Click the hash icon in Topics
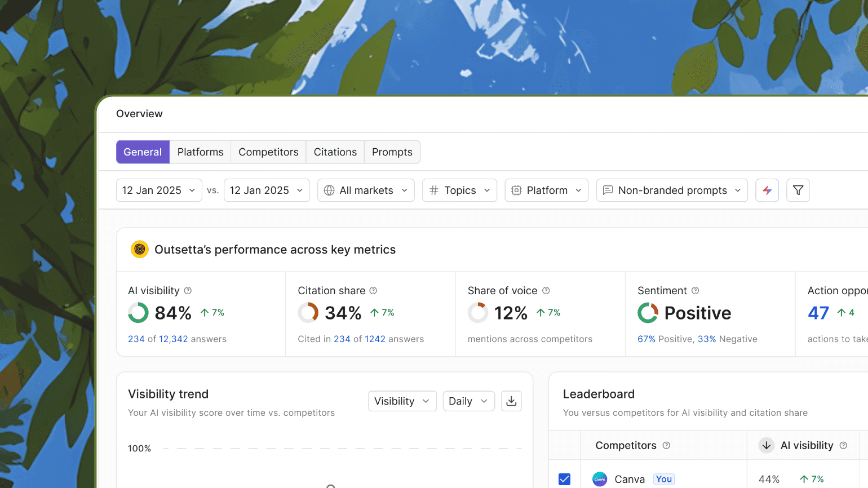 pos(434,190)
